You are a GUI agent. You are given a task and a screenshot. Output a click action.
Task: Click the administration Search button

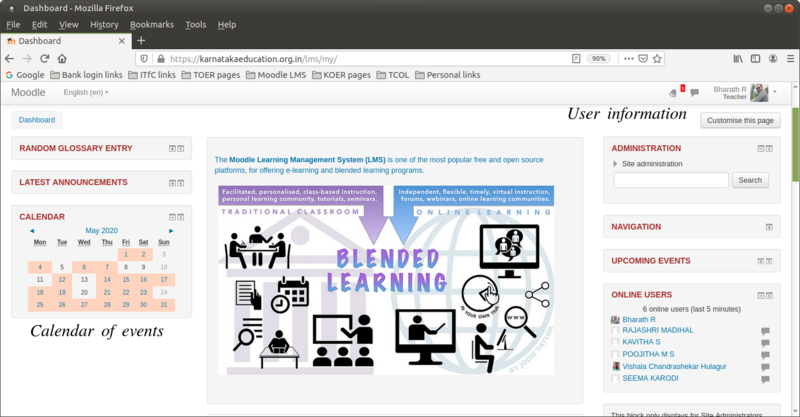(750, 180)
